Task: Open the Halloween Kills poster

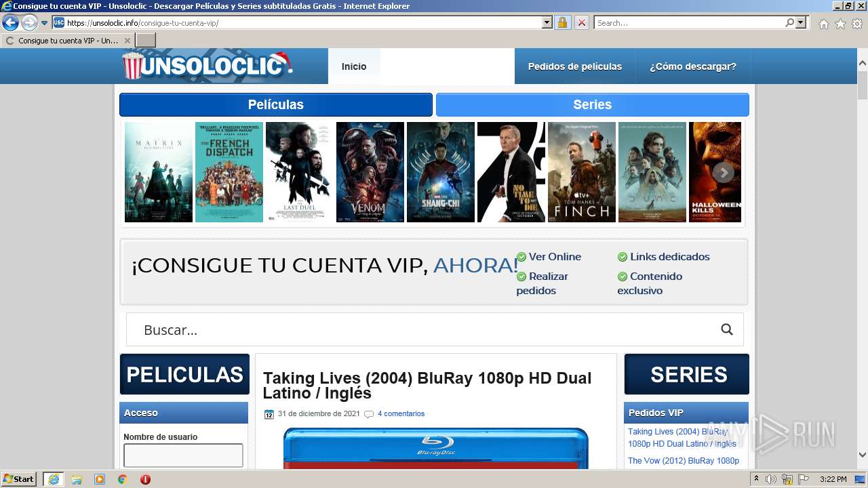Action: (715, 172)
